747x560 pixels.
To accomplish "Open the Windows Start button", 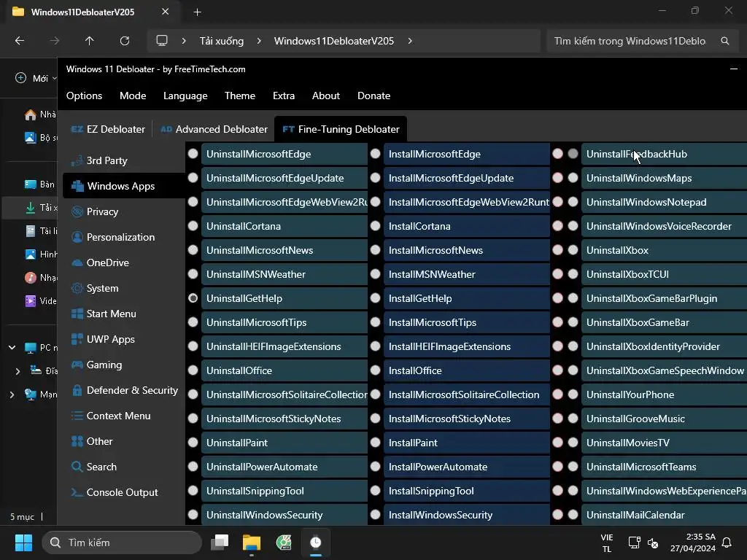I will (x=23, y=542).
